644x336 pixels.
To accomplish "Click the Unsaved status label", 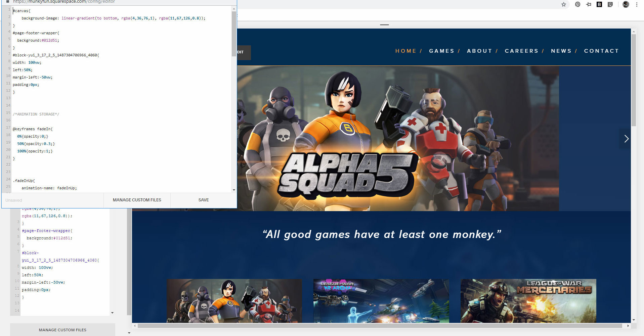I will [14, 200].
